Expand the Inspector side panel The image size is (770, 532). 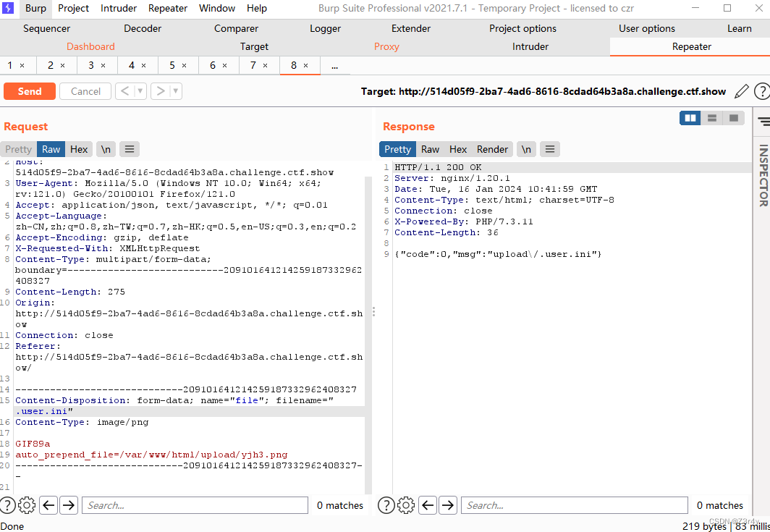click(763, 175)
